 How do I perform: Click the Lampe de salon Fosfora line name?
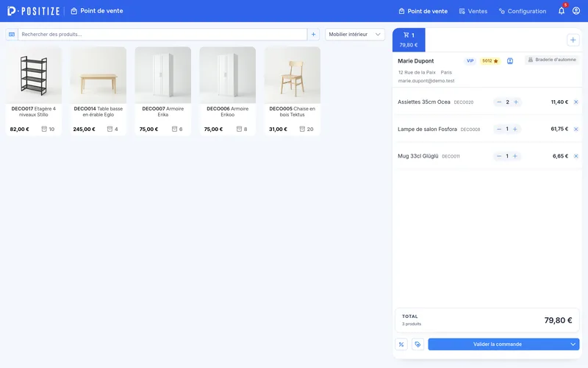click(427, 130)
